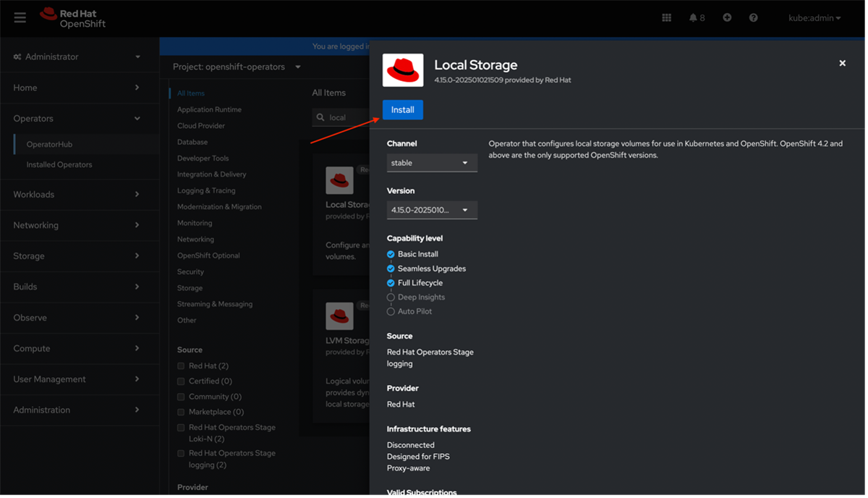
Task: Check the Community (0) source filter
Action: [181, 397]
